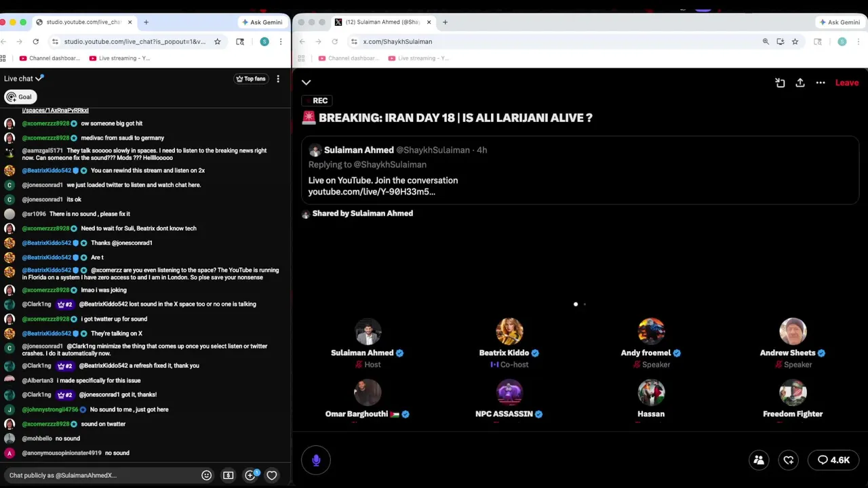Open the Live streaming bookmark in X window

419,58
